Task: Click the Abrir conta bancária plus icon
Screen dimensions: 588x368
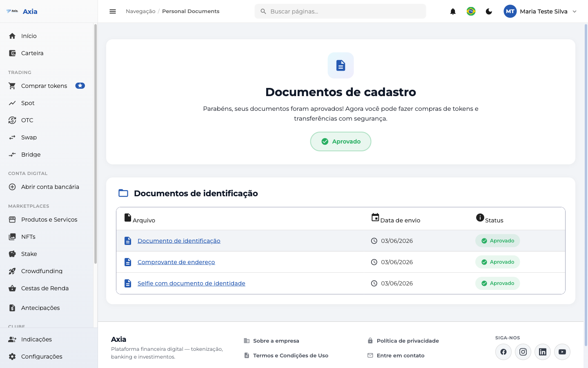Action: tap(12, 187)
